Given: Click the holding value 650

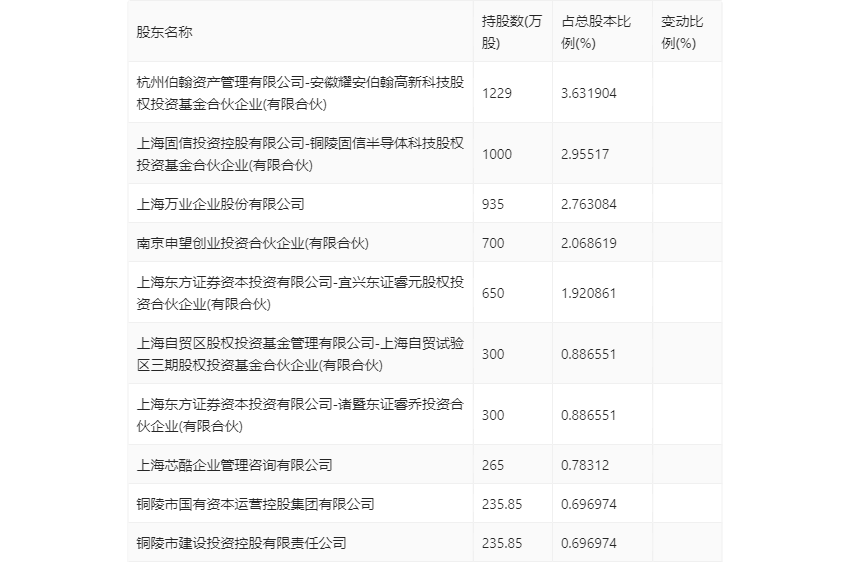Looking at the screenshot, I should pos(493,293).
